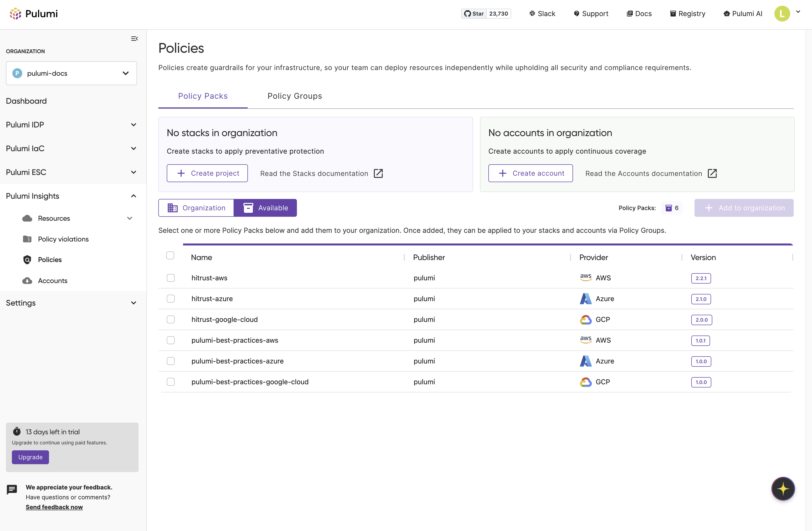Collapse the sidebar with the menu icon
This screenshot has height=531, width=812.
pos(134,39)
